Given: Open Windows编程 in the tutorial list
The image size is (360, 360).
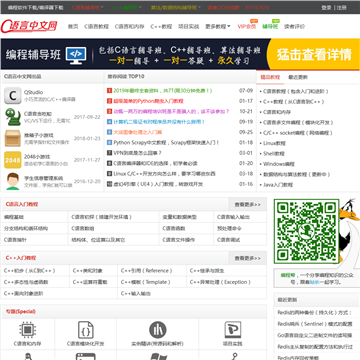Looking at the screenshot, I should click(279, 164).
